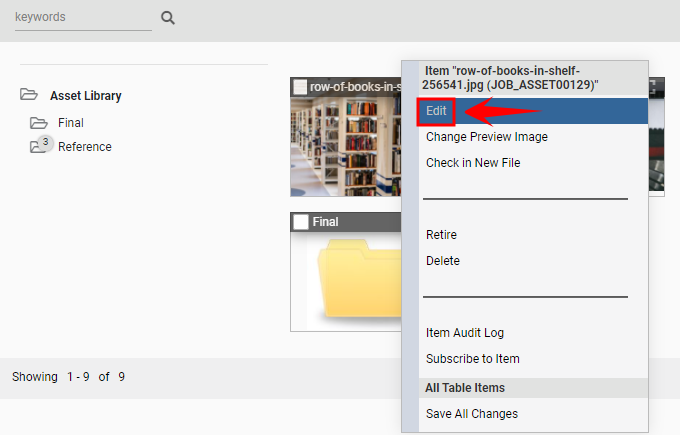The width and height of the screenshot is (680, 435).
Task: Open the library bookshelf thumbnail
Action: (x=346, y=146)
